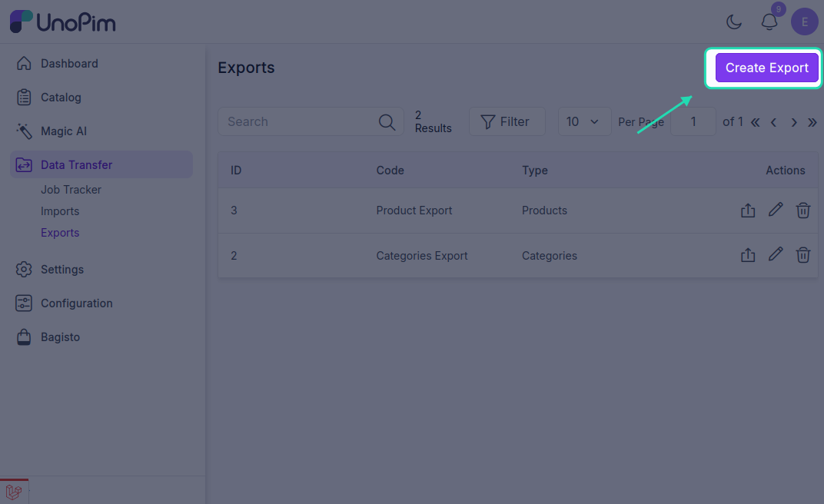Image resolution: width=824 pixels, height=504 pixels.
Task: Click the Create Export button
Action: coord(766,68)
